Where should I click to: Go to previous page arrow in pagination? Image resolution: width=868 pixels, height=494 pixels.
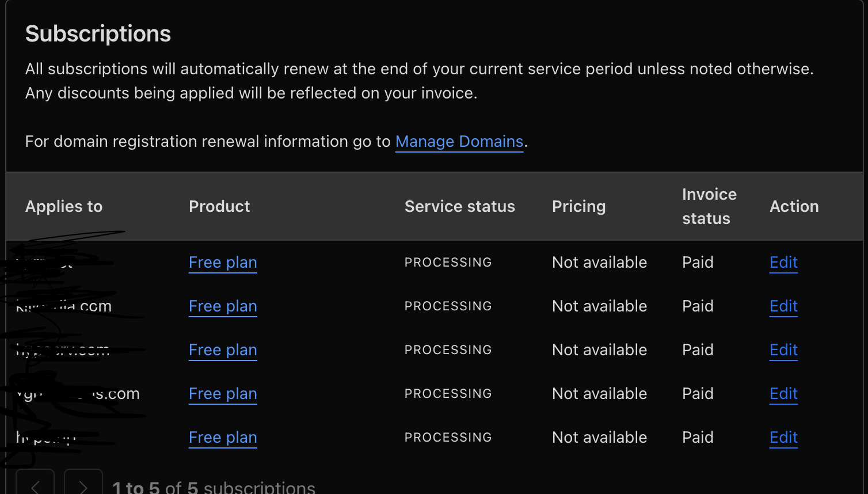[35, 485]
